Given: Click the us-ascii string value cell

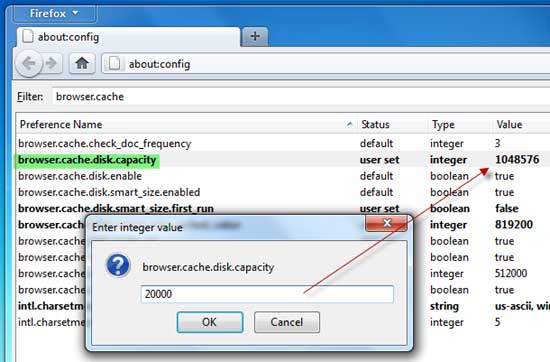Looking at the screenshot, I should click(522, 306).
